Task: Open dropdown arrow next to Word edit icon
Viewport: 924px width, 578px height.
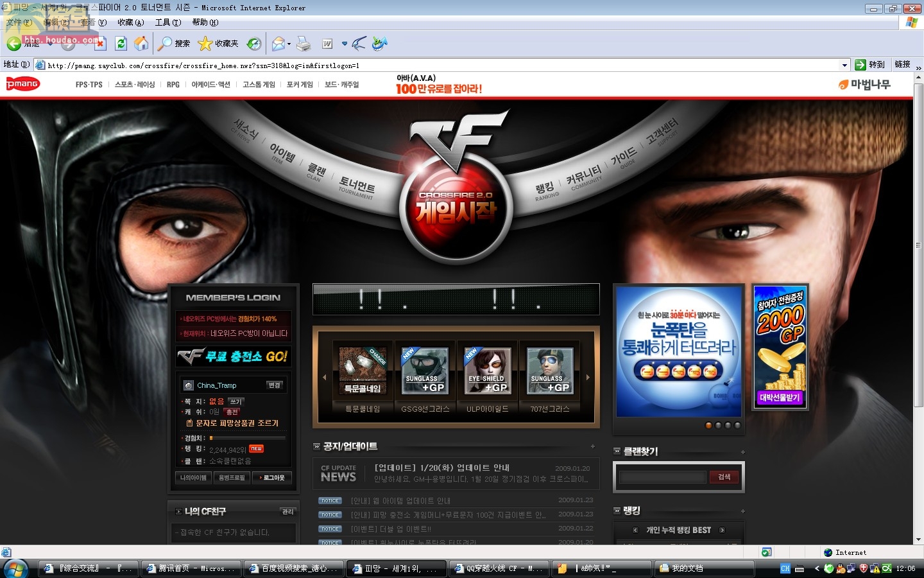Action: coord(345,44)
